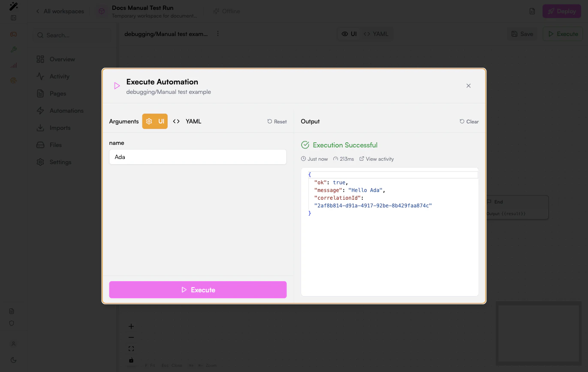Click Save in the editor toolbar
Image resolution: width=588 pixels, height=372 pixels.
(522, 34)
